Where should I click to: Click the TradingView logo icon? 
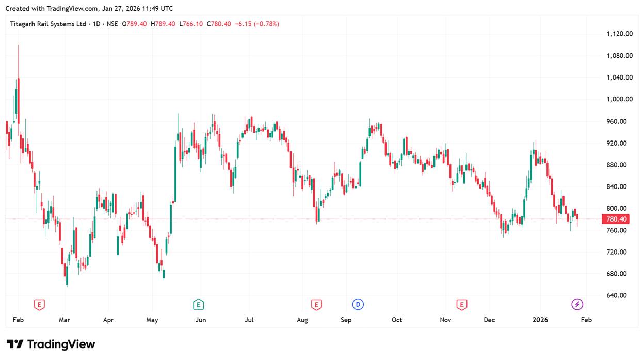coord(15,344)
